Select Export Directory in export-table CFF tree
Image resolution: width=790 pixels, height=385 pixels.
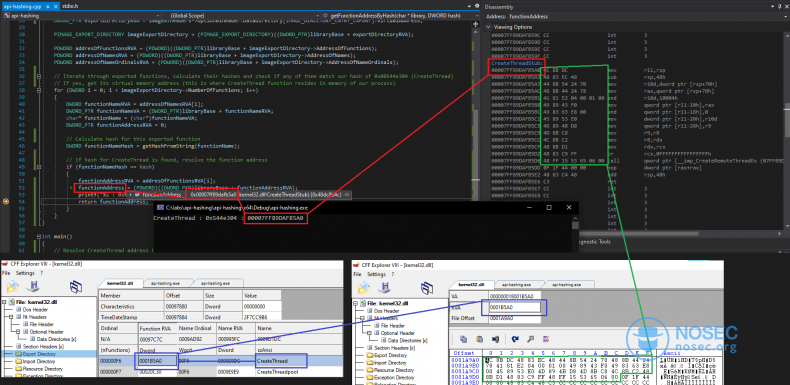pyautogui.click(x=38, y=354)
